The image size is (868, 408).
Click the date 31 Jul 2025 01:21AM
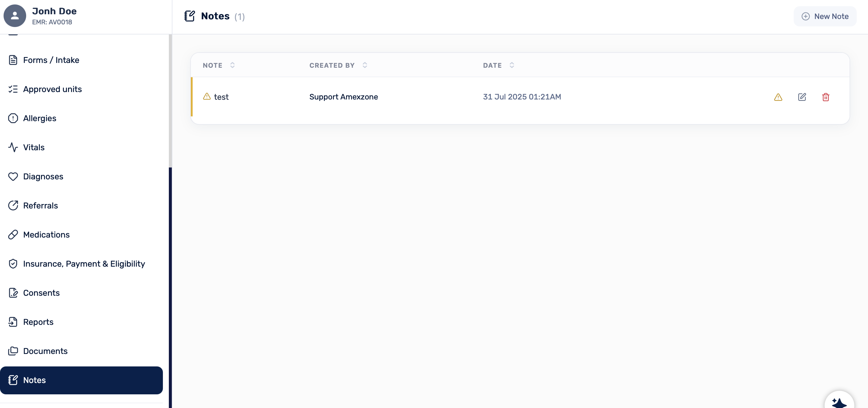click(x=522, y=97)
